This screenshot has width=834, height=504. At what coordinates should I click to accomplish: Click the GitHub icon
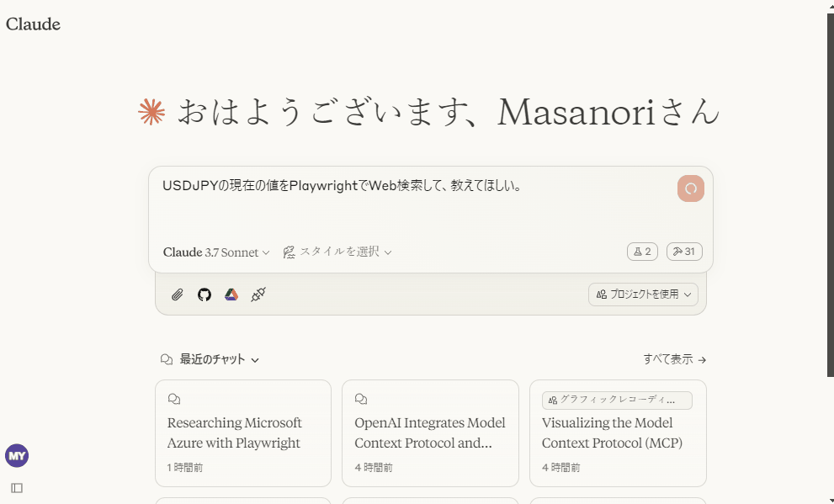tap(205, 294)
